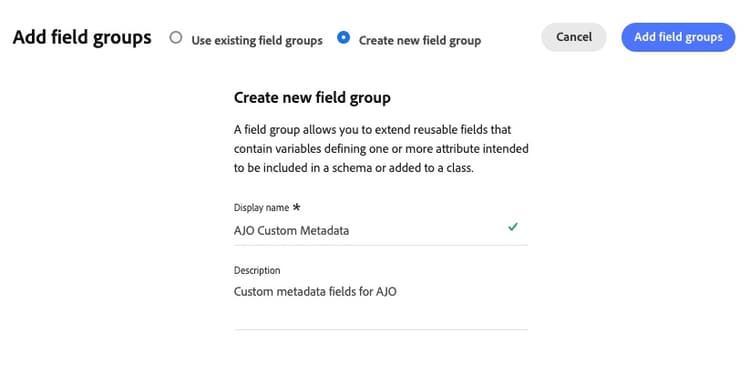Click the Display name field label
The image size is (750, 373).
tap(261, 208)
